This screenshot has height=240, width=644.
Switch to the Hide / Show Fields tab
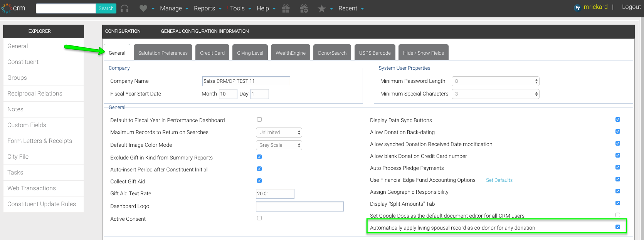point(424,53)
